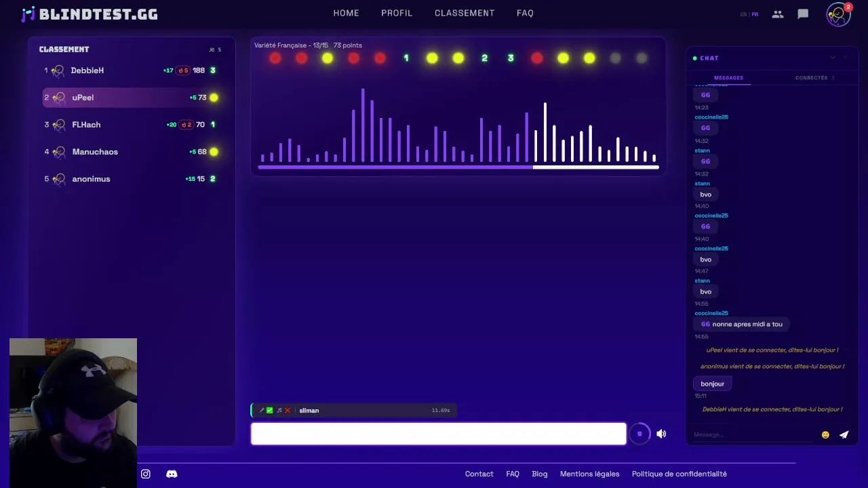Open the friends icon in header
868x488 pixels.
click(x=778, y=14)
